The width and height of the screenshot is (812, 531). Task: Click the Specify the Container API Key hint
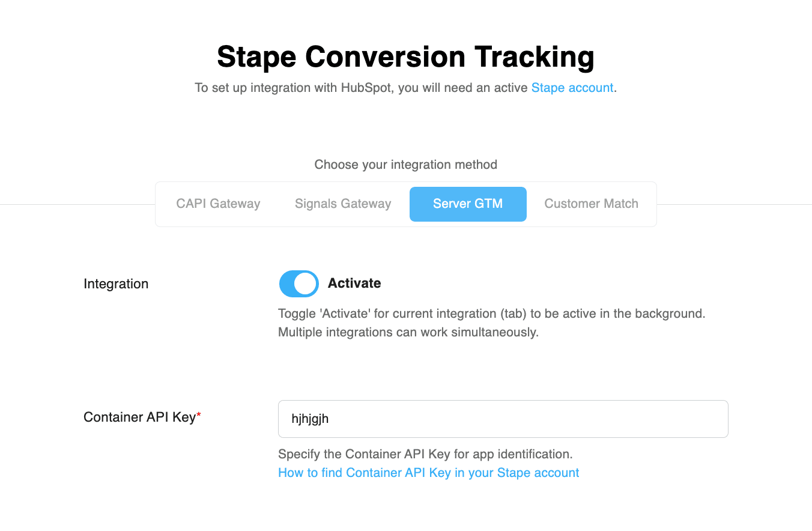pyautogui.click(x=425, y=454)
